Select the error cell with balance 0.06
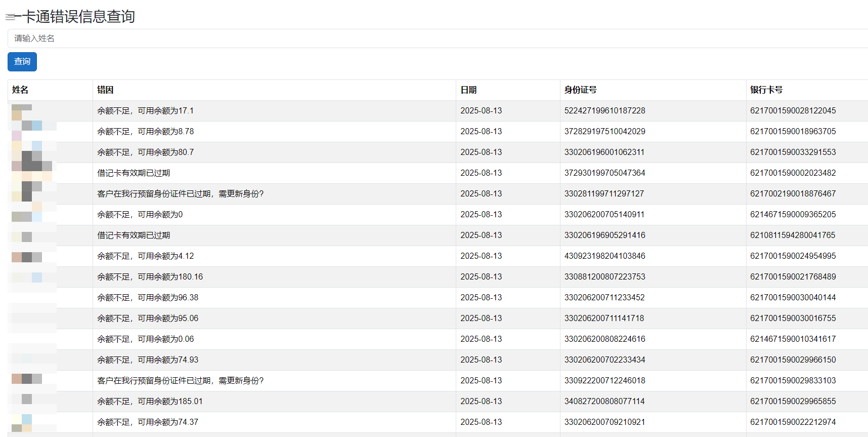 145,339
